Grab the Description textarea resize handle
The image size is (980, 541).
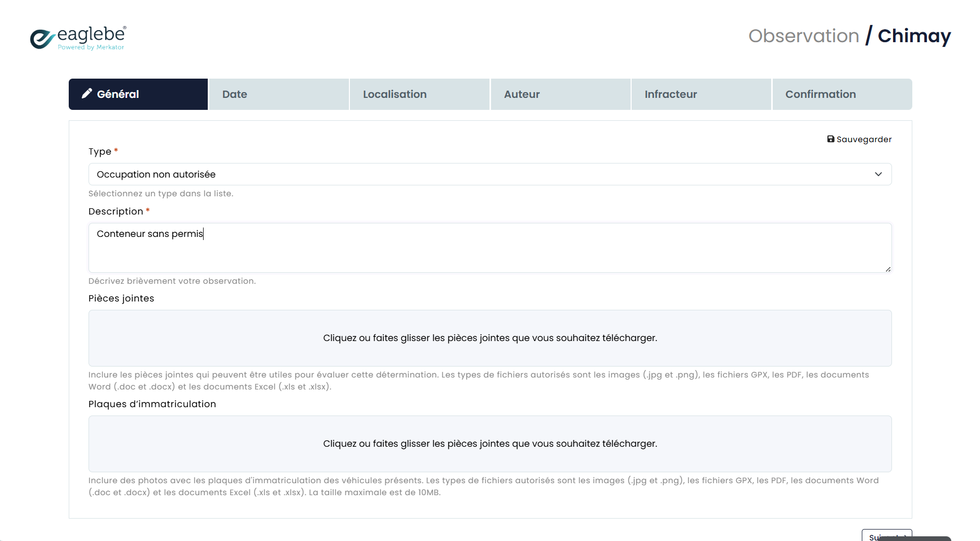[x=888, y=269]
